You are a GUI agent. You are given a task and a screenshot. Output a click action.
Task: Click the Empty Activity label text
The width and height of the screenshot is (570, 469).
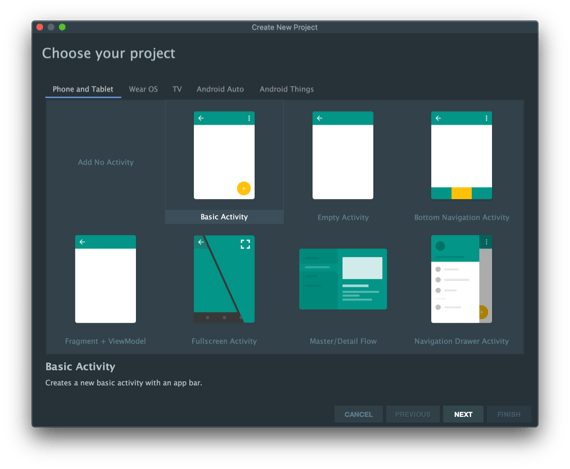coord(343,217)
